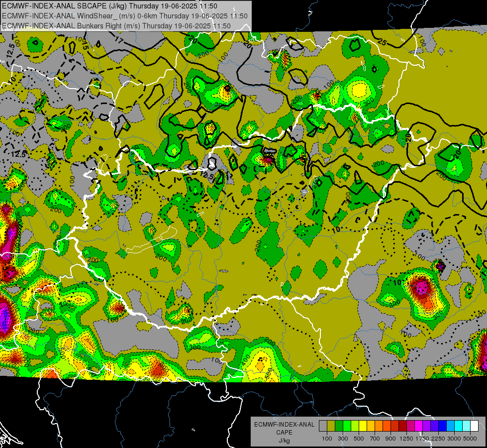The height and width of the screenshot is (448, 487).
Task: Select the SBCAPE title line at top
Action: coord(109,6)
